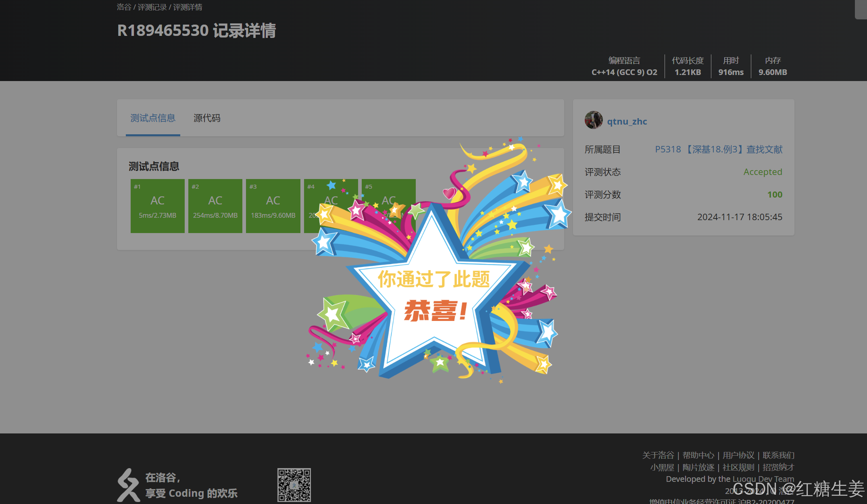Click the congratulation star graphic
Image resolution: width=867 pixels, height=504 pixels.
433,294
